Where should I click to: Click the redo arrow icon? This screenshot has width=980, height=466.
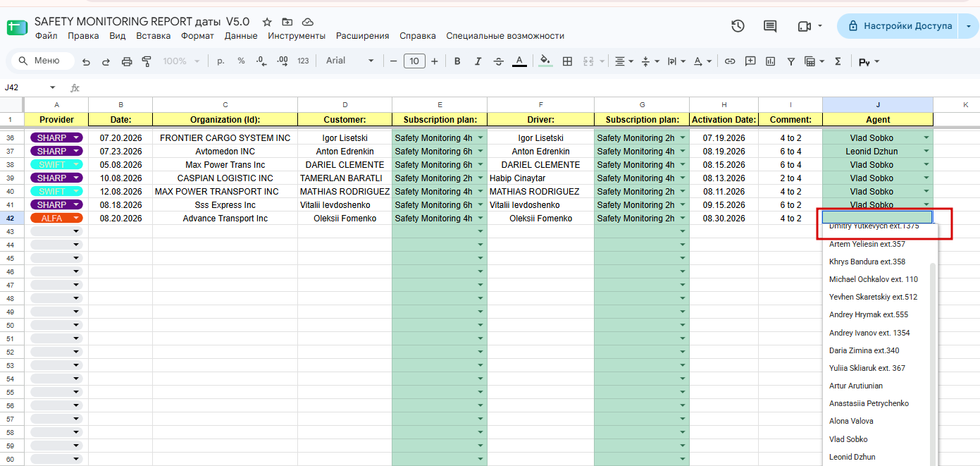106,61
